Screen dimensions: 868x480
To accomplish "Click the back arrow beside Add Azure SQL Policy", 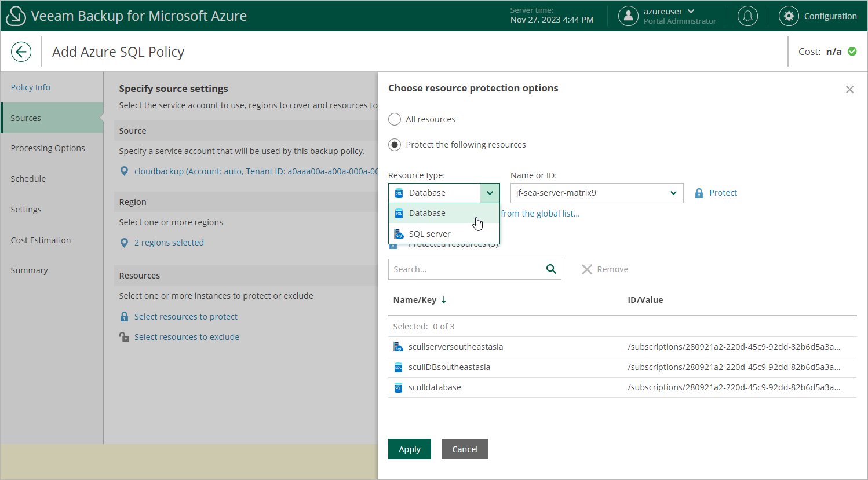I will [21, 52].
